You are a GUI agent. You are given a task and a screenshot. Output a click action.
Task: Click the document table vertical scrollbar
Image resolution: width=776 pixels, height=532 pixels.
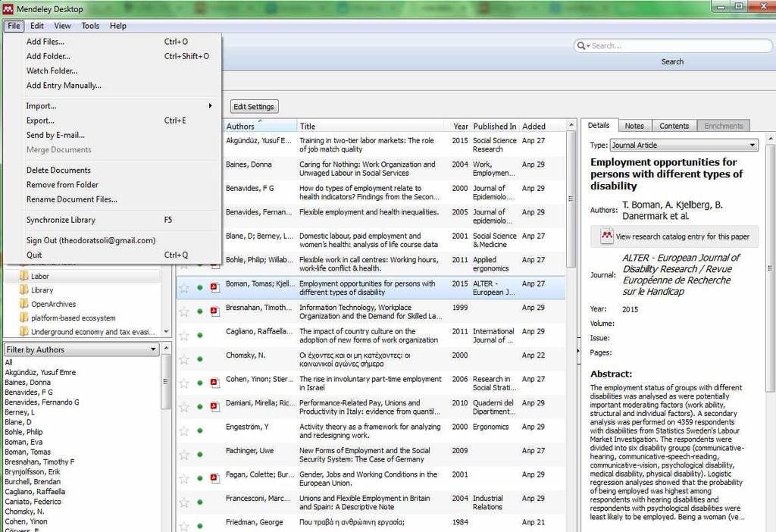571,198
